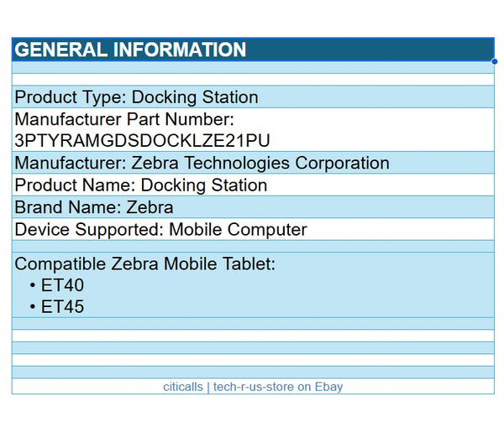Click blank row between Device Supported and Compatible
504x438 pixels.
(x=252, y=247)
